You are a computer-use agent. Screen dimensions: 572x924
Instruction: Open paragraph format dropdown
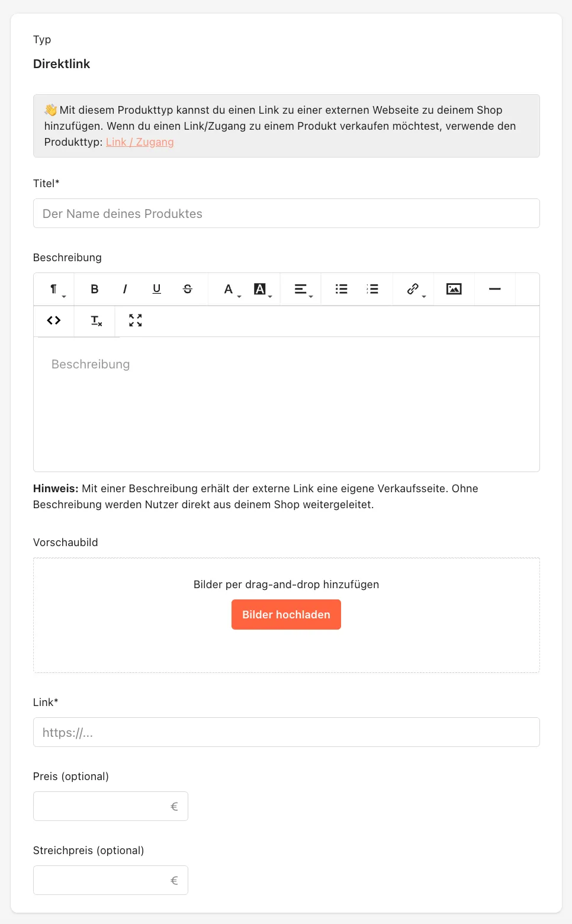(54, 289)
